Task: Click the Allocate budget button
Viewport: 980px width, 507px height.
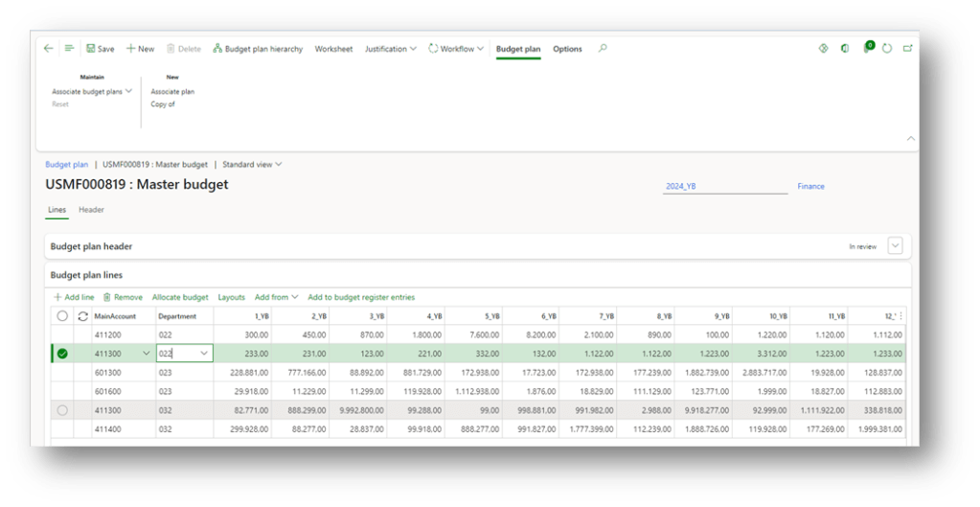Action: 180,297
